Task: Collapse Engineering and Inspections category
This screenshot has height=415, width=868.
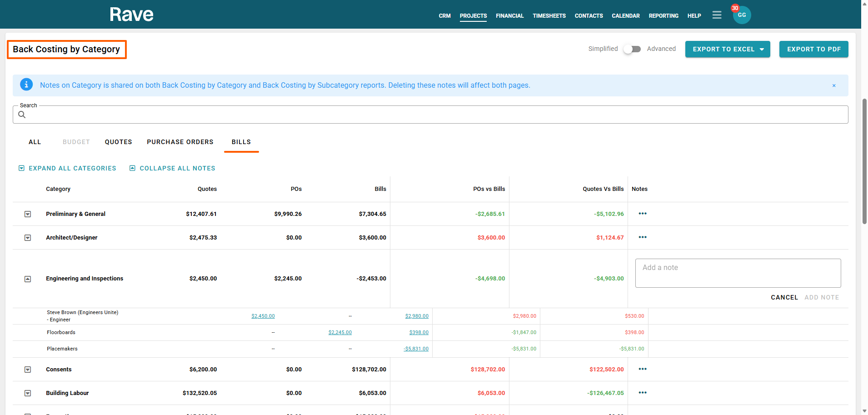Action: 28,279
